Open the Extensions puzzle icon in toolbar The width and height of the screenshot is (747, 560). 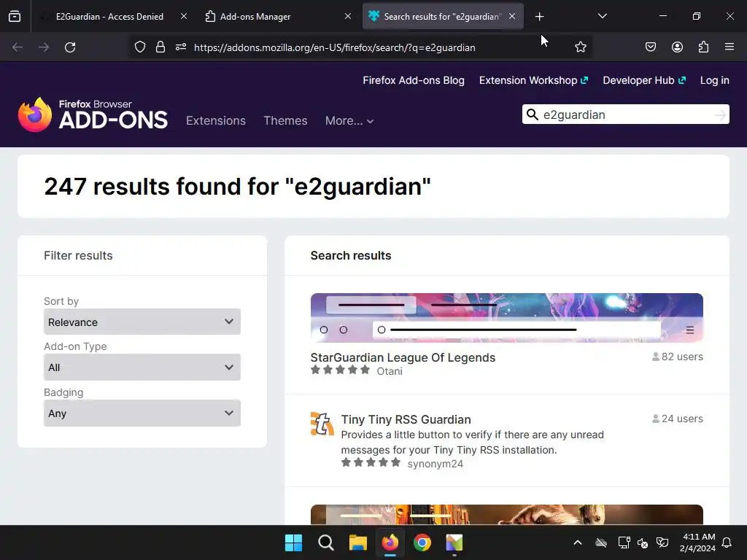[704, 47]
